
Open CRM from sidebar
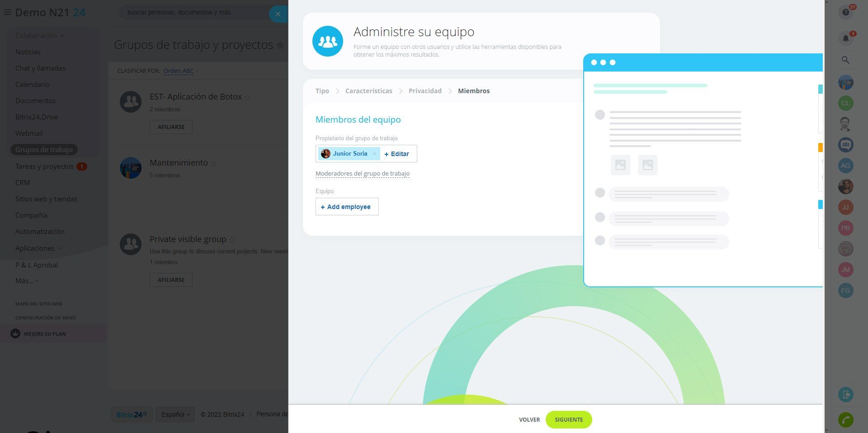(23, 183)
